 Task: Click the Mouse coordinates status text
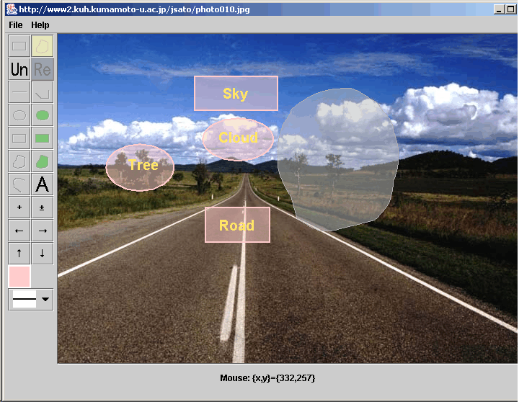coord(267,378)
